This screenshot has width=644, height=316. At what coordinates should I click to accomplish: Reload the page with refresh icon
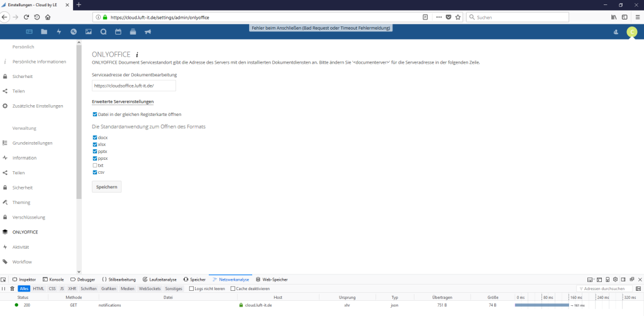click(x=26, y=17)
